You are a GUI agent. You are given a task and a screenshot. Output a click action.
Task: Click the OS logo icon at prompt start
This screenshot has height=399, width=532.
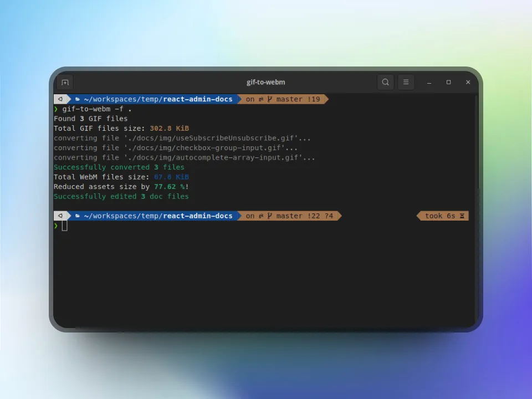tap(60, 99)
